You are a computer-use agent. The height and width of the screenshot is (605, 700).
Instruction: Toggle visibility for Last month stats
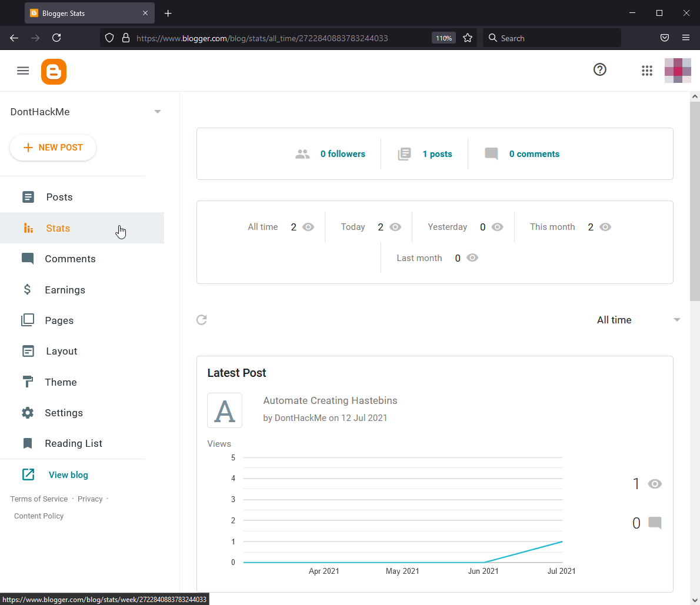point(472,258)
